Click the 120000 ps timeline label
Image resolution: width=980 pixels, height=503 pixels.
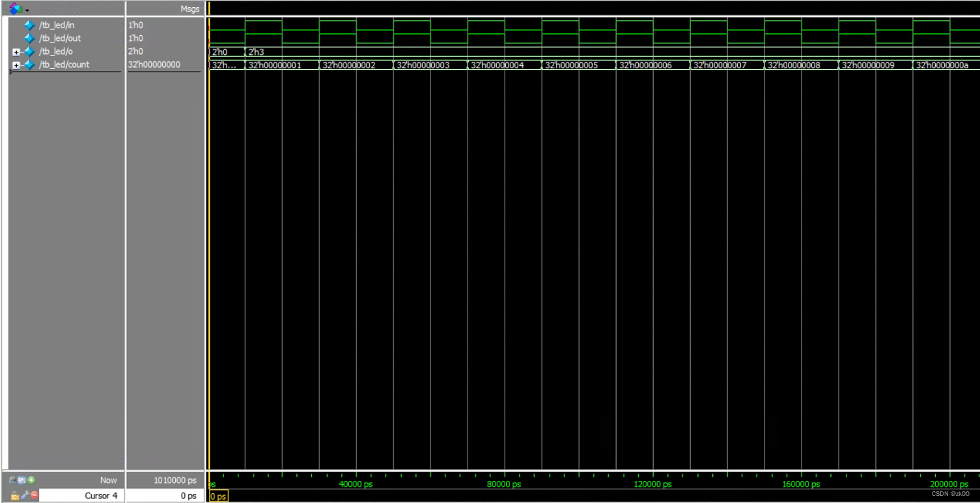[652, 485]
